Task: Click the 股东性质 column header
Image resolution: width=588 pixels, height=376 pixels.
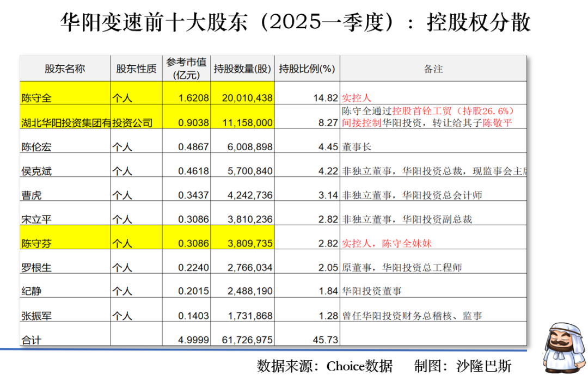Action: coord(136,69)
